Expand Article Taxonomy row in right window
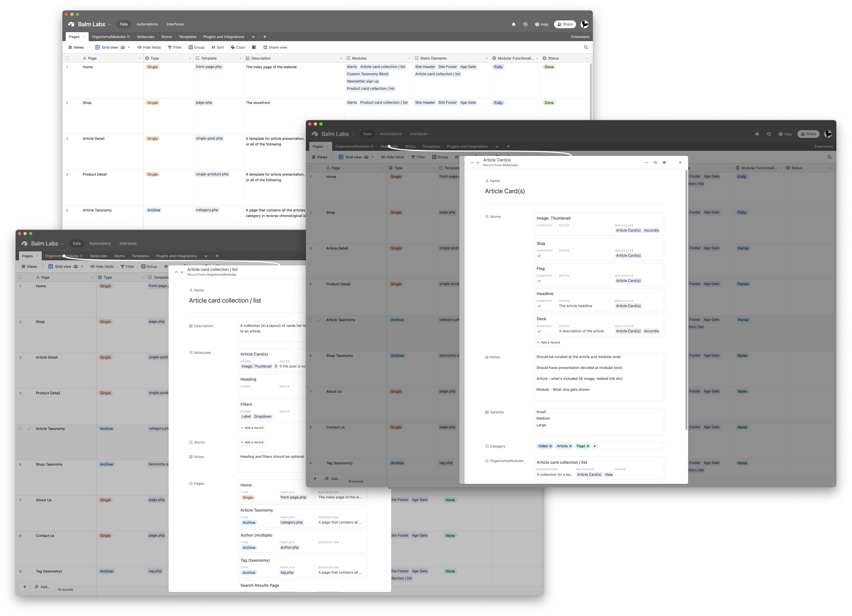 (x=320, y=320)
